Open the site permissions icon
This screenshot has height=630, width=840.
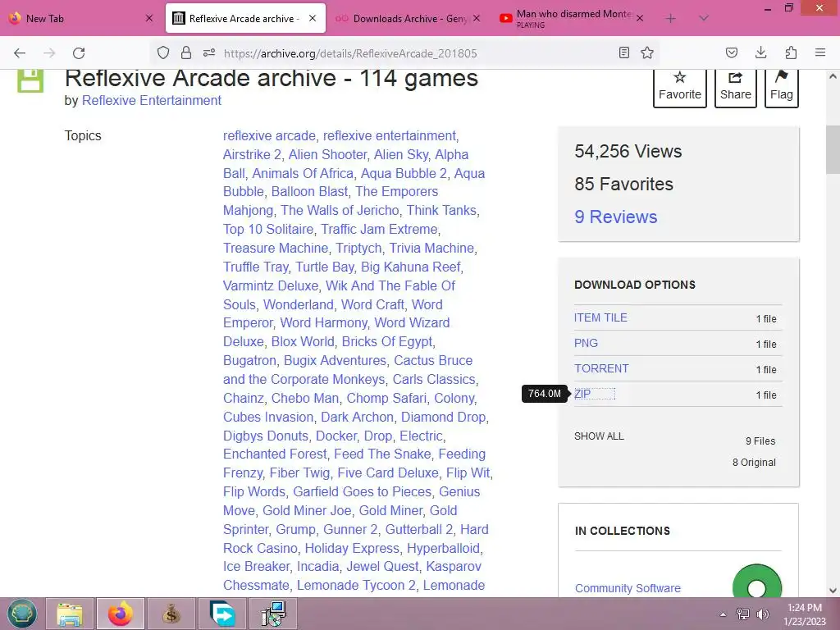click(209, 52)
